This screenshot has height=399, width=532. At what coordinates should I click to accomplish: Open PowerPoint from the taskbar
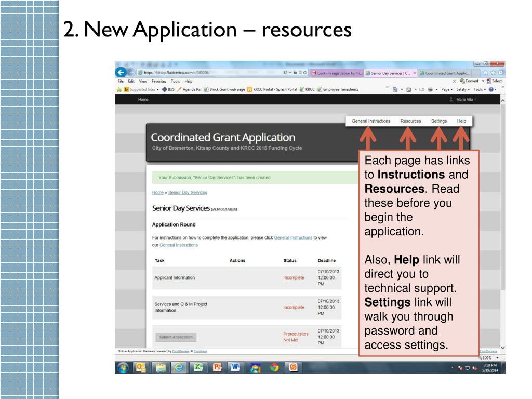click(217, 367)
